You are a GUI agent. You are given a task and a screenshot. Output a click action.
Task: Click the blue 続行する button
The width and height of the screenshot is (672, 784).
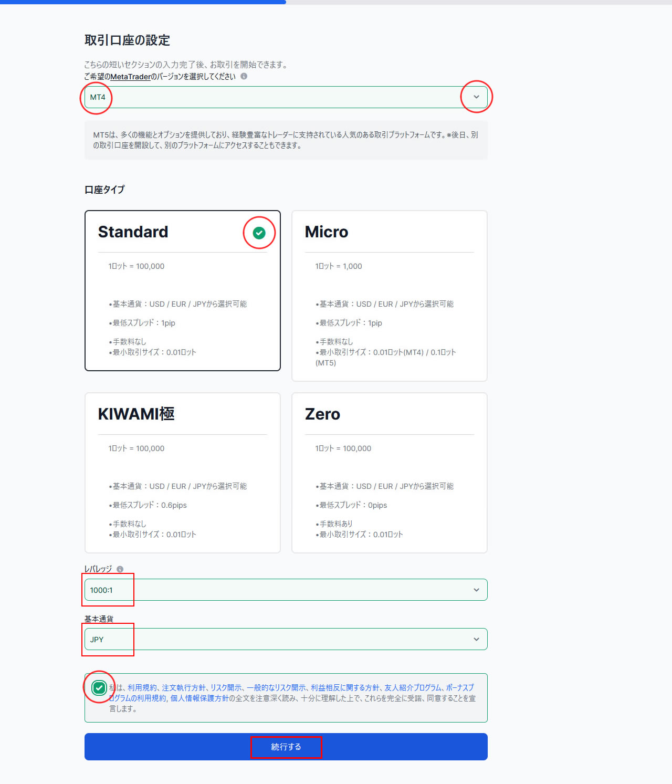click(286, 747)
